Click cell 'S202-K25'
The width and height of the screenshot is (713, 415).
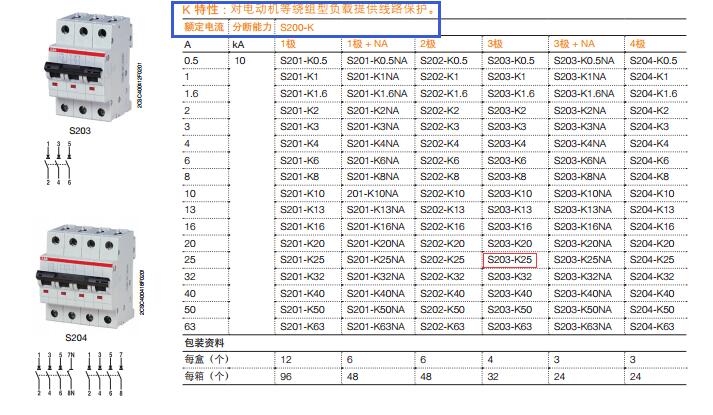442,260
